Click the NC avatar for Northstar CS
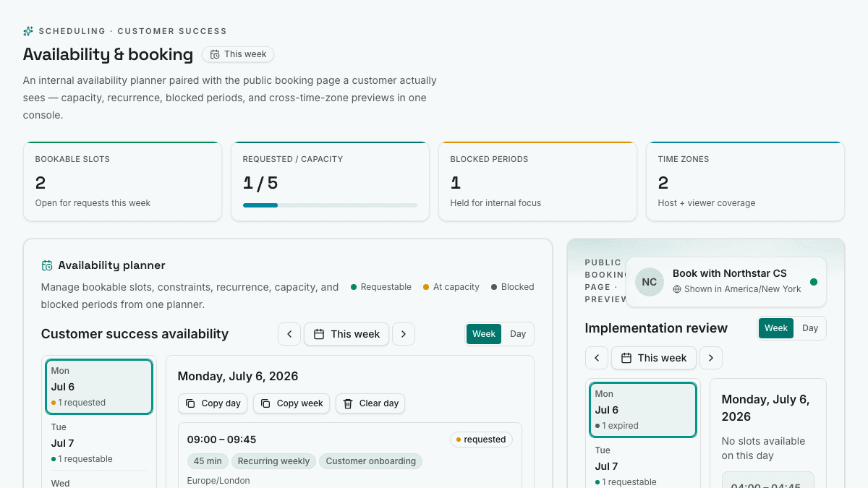 (x=650, y=282)
